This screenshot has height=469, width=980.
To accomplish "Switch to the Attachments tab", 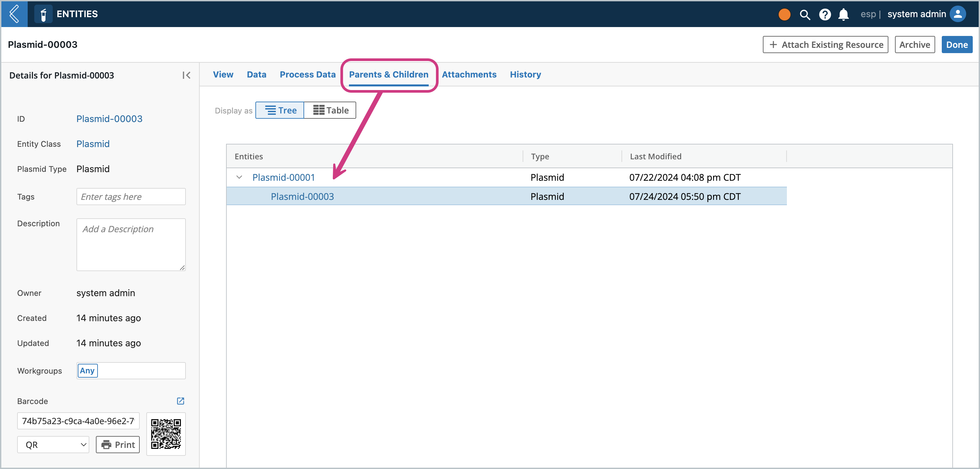I will 469,75.
